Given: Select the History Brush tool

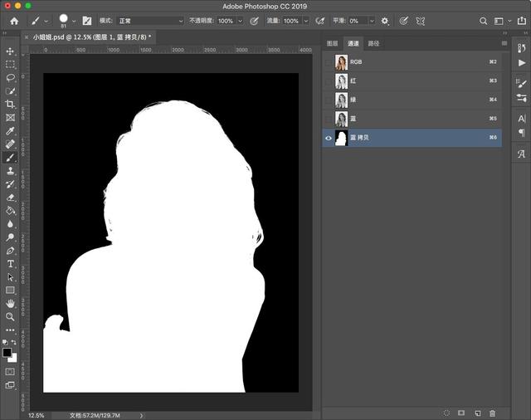Looking at the screenshot, I should 10,184.
